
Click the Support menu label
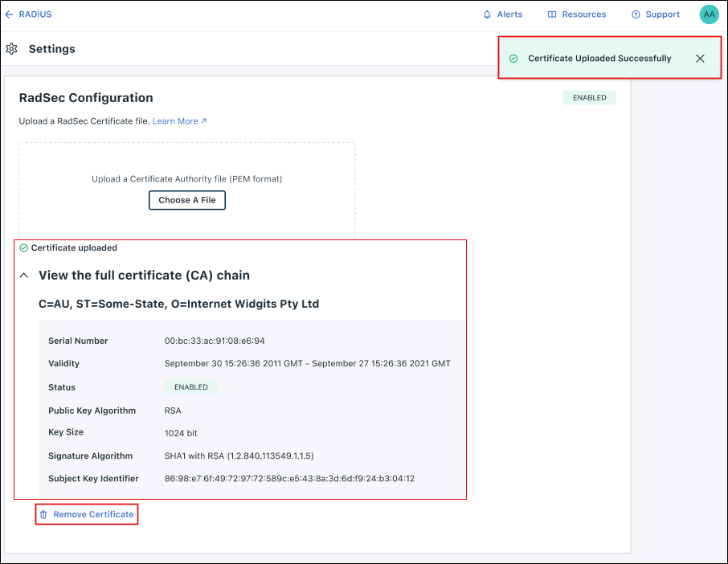(662, 14)
